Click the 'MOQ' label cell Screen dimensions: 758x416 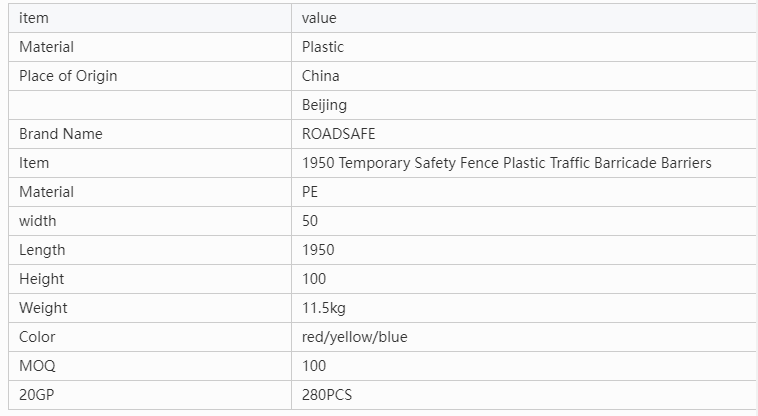(37, 366)
